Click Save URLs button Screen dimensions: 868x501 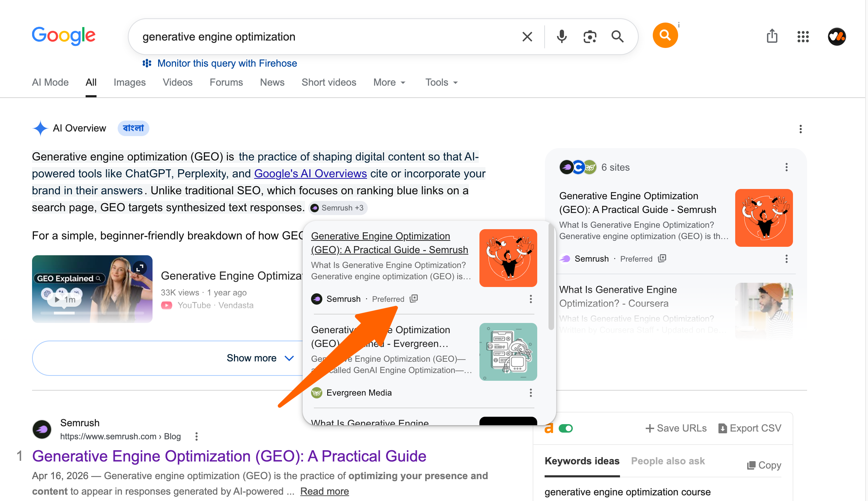point(676,428)
